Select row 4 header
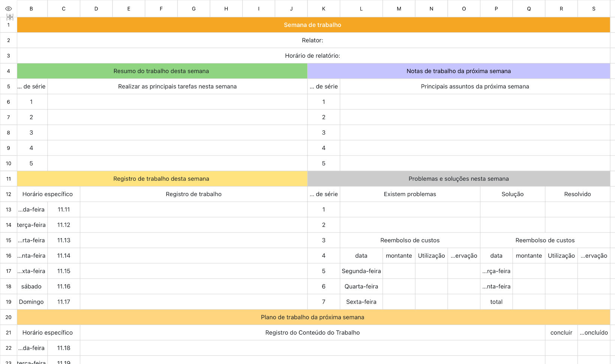615x364 pixels. pyautogui.click(x=8, y=71)
